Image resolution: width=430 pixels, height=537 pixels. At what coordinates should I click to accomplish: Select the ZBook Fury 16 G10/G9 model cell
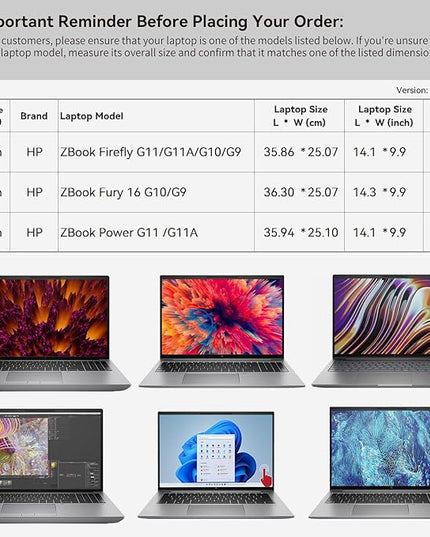pyautogui.click(x=156, y=192)
